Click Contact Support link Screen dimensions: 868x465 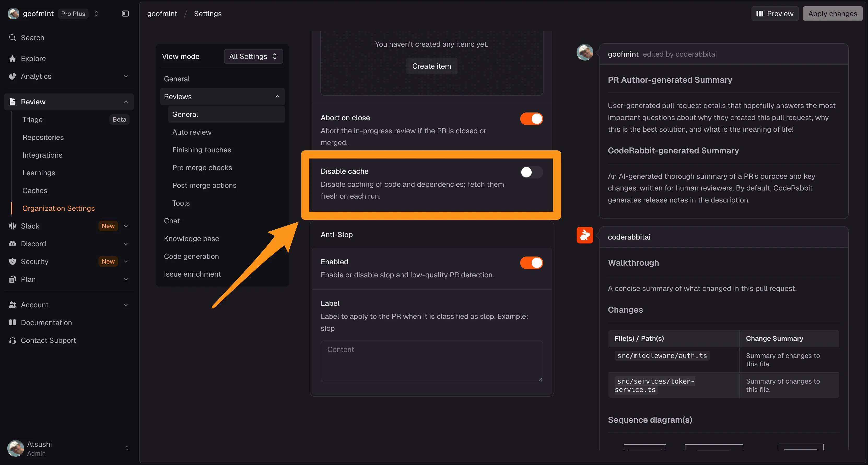pyautogui.click(x=49, y=341)
